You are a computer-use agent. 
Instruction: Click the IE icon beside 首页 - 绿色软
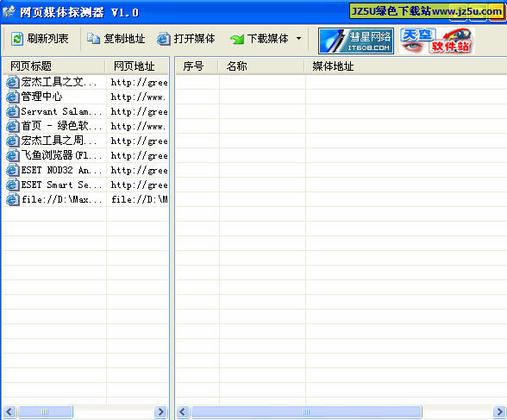pos(13,126)
